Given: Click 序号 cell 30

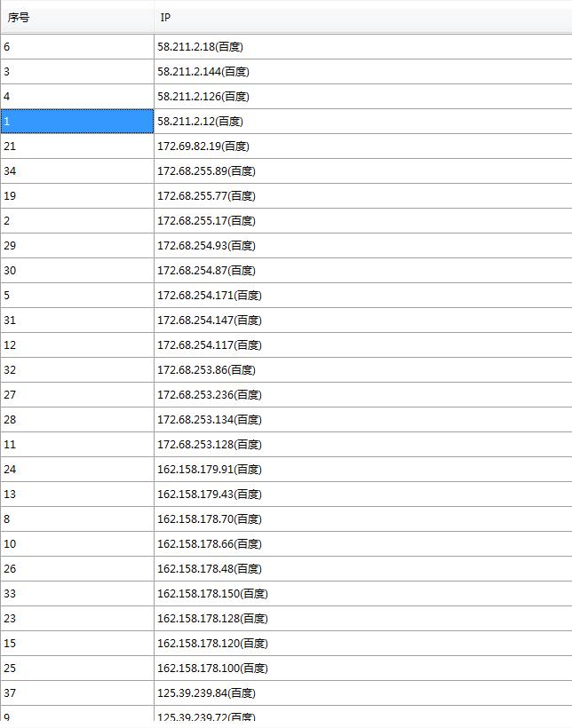Looking at the screenshot, I should pos(77,270).
